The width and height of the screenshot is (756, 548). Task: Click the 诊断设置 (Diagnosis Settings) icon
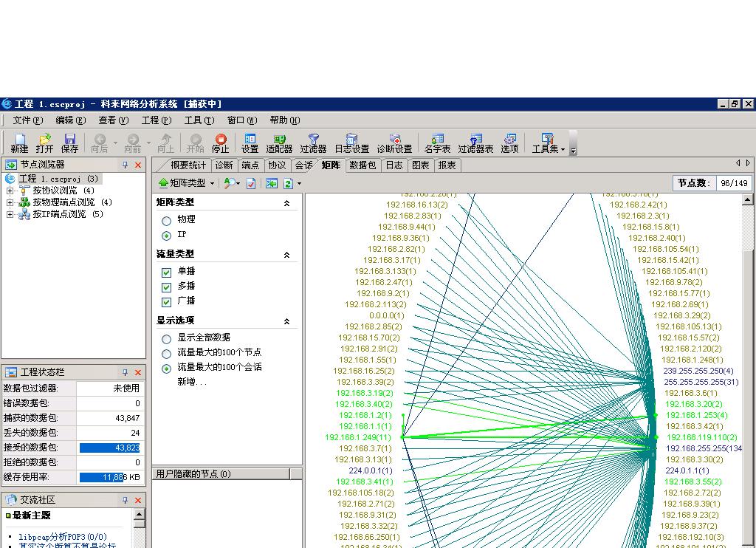(x=394, y=143)
